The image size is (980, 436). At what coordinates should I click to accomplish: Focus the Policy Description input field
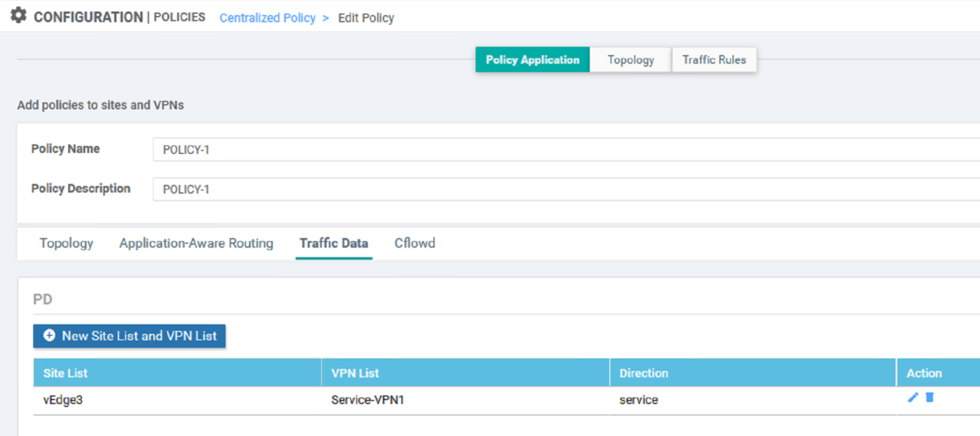566,189
